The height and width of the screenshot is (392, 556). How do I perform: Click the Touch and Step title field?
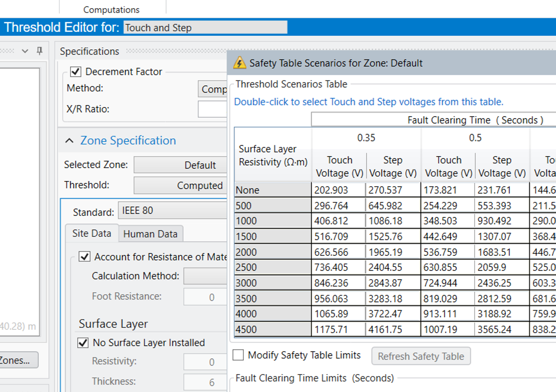[205, 27]
